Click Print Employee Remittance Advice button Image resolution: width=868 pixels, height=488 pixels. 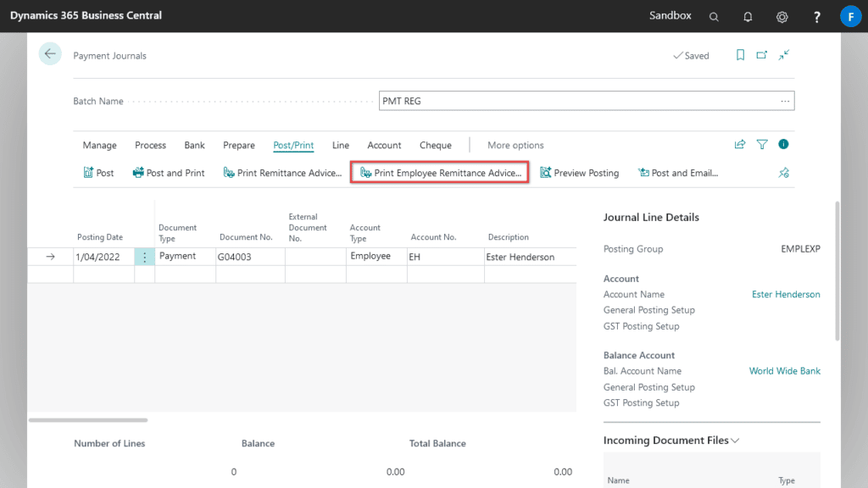coord(440,173)
